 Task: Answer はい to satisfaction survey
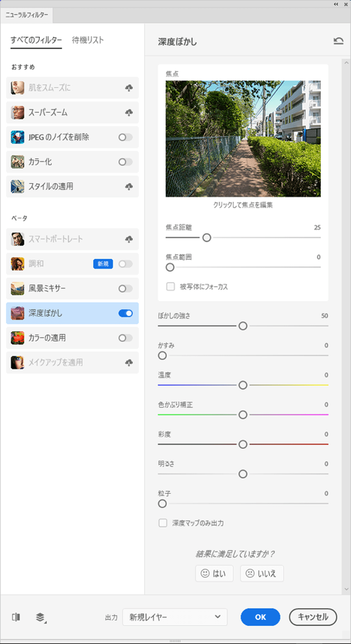(214, 573)
